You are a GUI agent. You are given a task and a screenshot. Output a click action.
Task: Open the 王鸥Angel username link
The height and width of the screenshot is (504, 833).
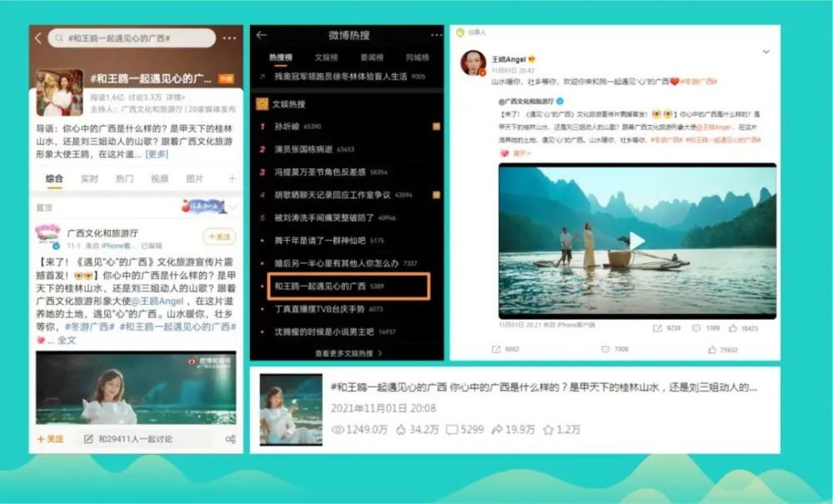coord(509,59)
